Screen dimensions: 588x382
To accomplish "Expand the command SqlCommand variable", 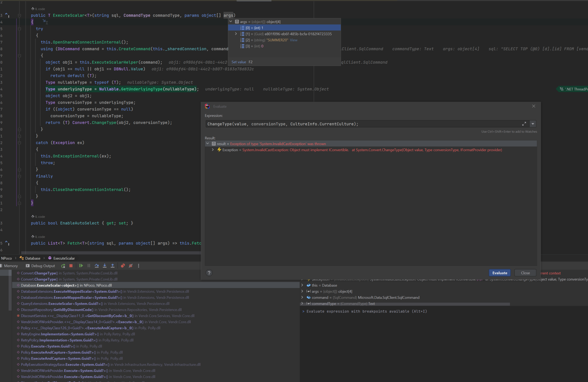I will tap(302, 297).
